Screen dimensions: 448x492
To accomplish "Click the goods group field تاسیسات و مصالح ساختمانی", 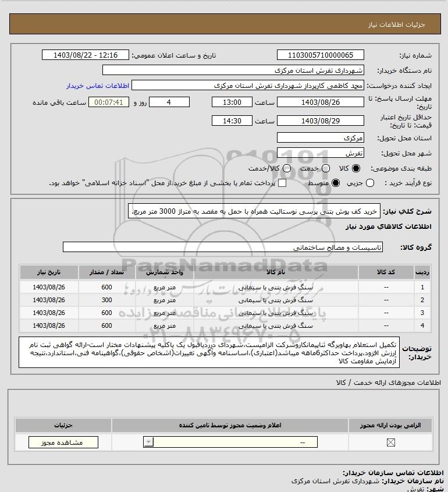I will [x=223, y=247].
